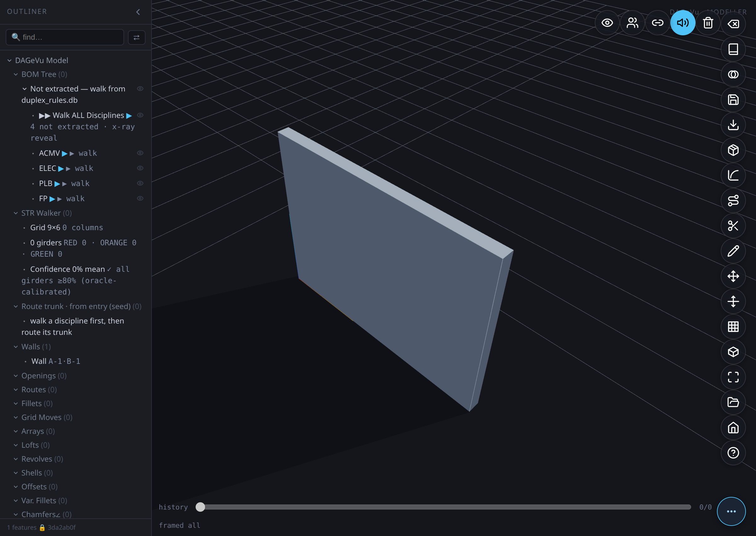The width and height of the screenshot is (756, 536).
Task: Select the route path tool icon
Action: (x=733, y=201)
